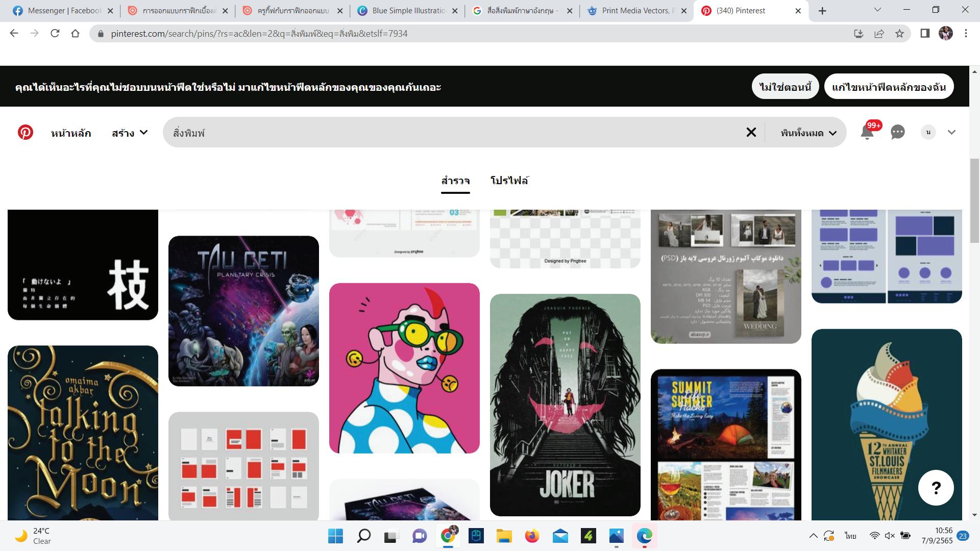Open the Windows Start menu
Viewport: 980px width, 551px height.
click(x=335, y=536)
